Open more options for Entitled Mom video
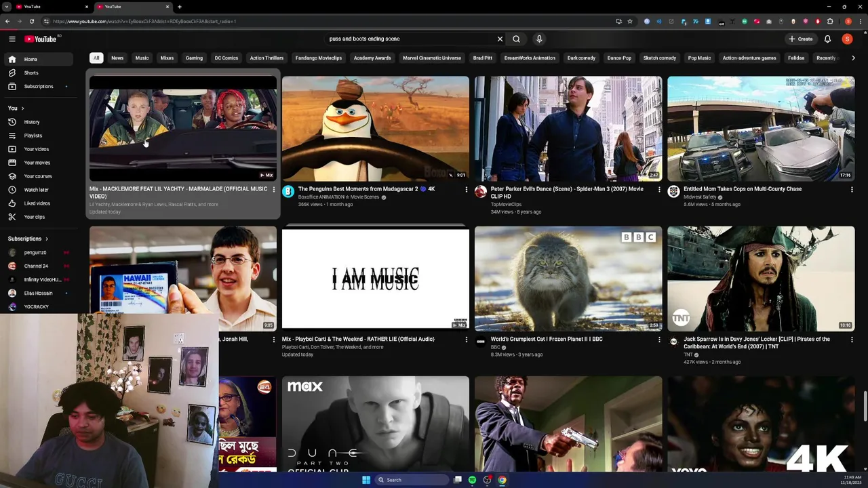 (852, 190)
